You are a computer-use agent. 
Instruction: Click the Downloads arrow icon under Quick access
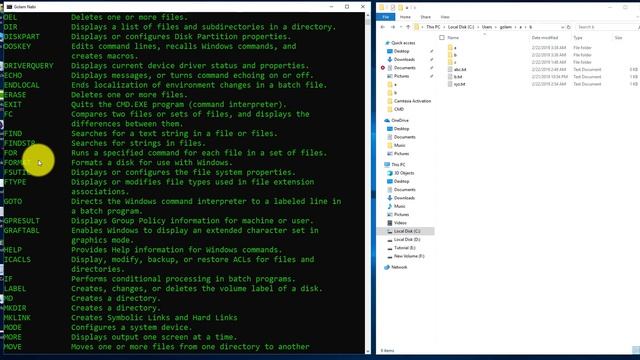click(x=390, y=60)
